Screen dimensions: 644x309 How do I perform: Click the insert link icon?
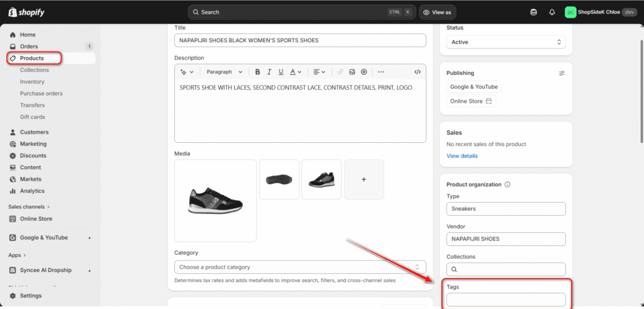tap(340, 72)
